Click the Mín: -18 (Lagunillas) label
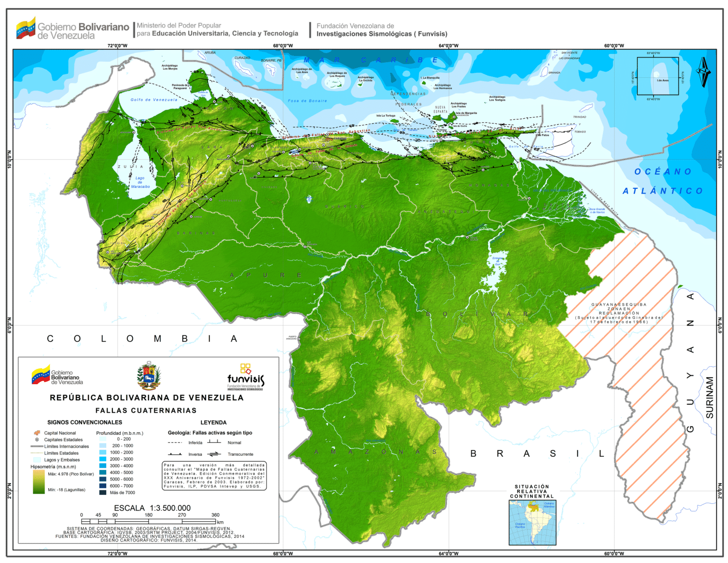Viewport: 728px width, 563px height. (x=66, y=489)
